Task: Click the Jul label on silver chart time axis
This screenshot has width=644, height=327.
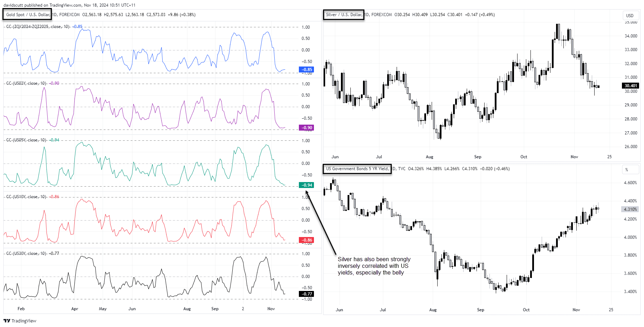Action: coord(379,157)
